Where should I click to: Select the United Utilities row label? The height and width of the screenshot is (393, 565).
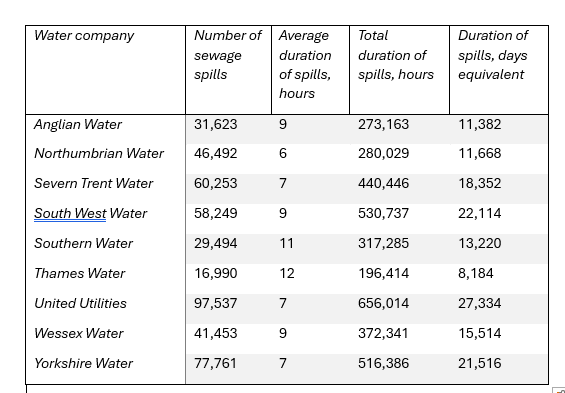click(80, 303)
